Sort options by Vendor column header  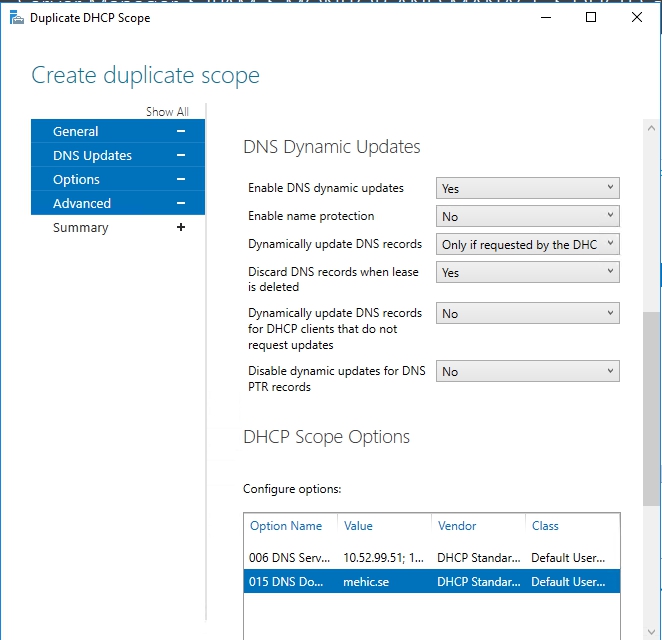[x=457, y=526]
